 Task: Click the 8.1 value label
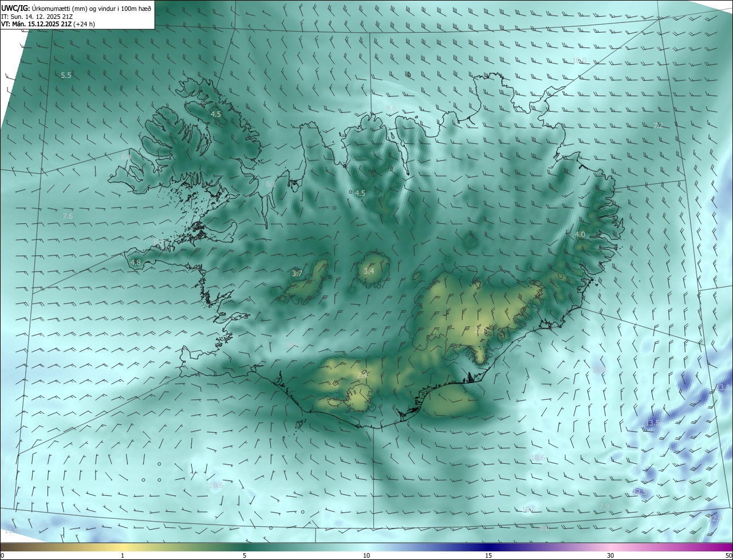tap(271, 184)
